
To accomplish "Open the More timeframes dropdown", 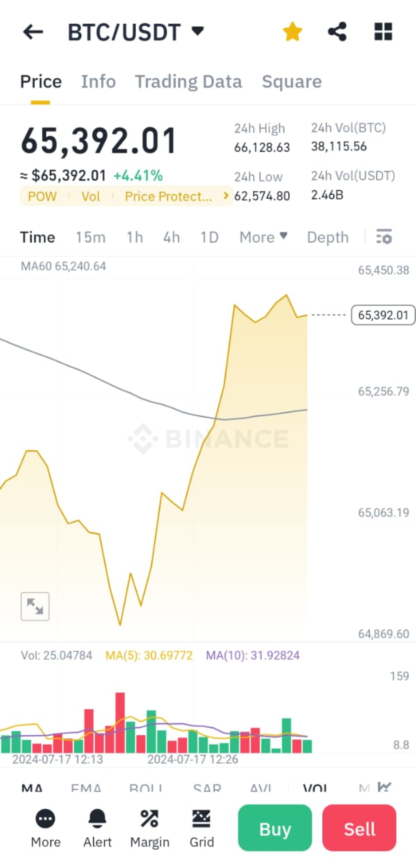I will (263, 237).
